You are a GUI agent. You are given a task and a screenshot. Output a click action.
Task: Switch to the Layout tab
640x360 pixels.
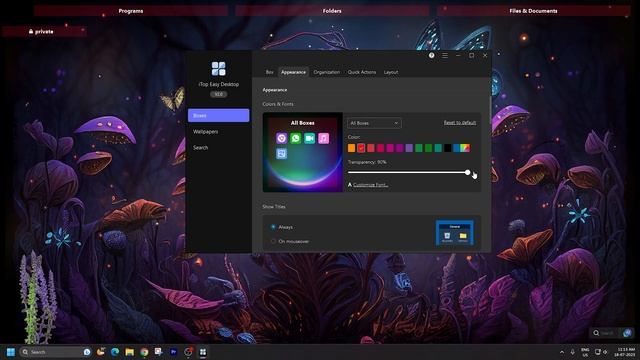pos(391,72)
